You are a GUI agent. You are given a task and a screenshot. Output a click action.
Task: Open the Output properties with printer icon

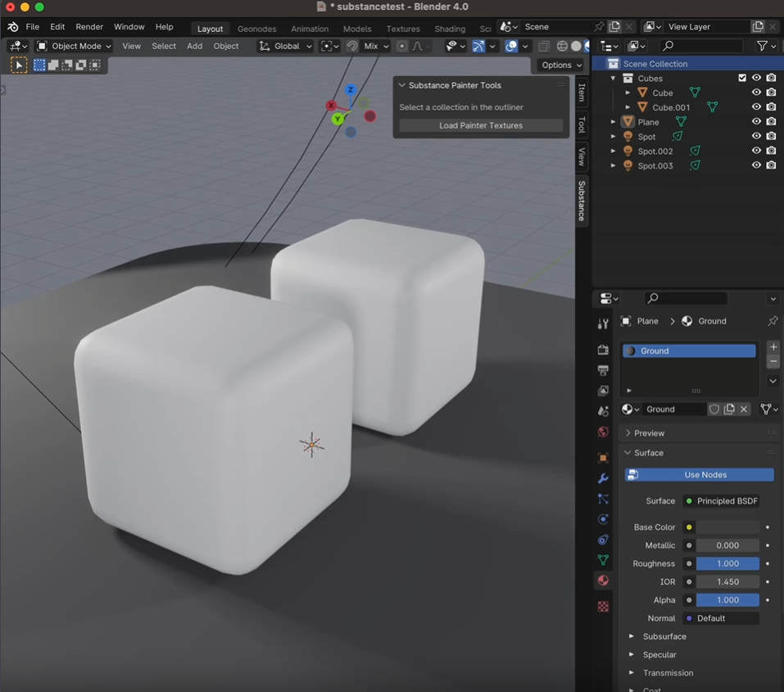pyautogui.click(x=603, y=372)
